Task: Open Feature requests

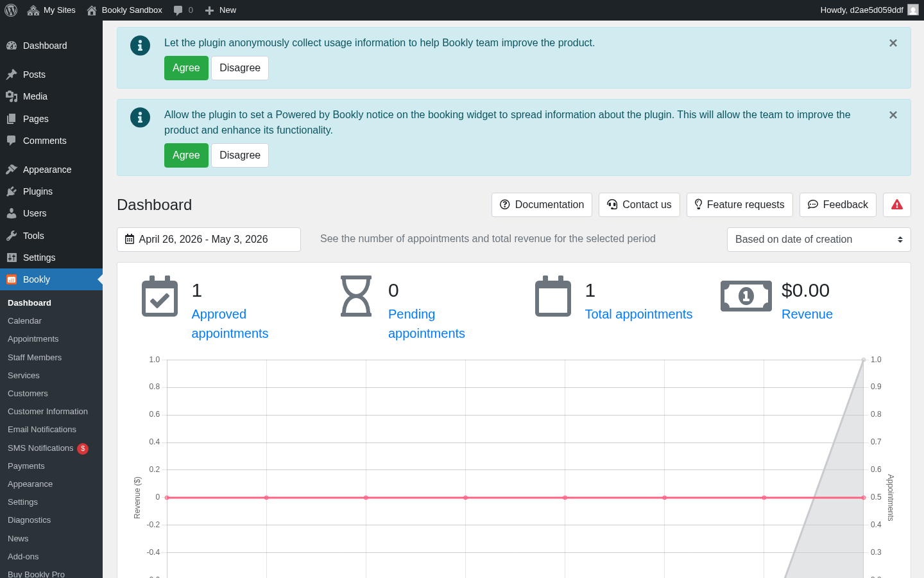Action: (x=739, y=205)
